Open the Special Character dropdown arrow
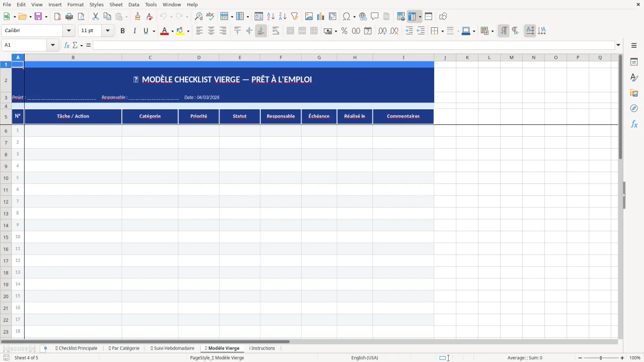 click(355, 17)
